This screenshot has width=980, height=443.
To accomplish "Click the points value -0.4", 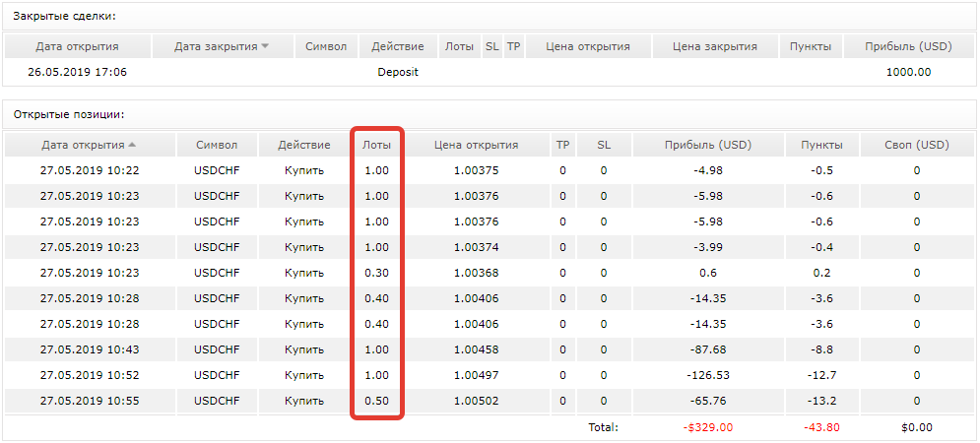I will tap(821, 247).
